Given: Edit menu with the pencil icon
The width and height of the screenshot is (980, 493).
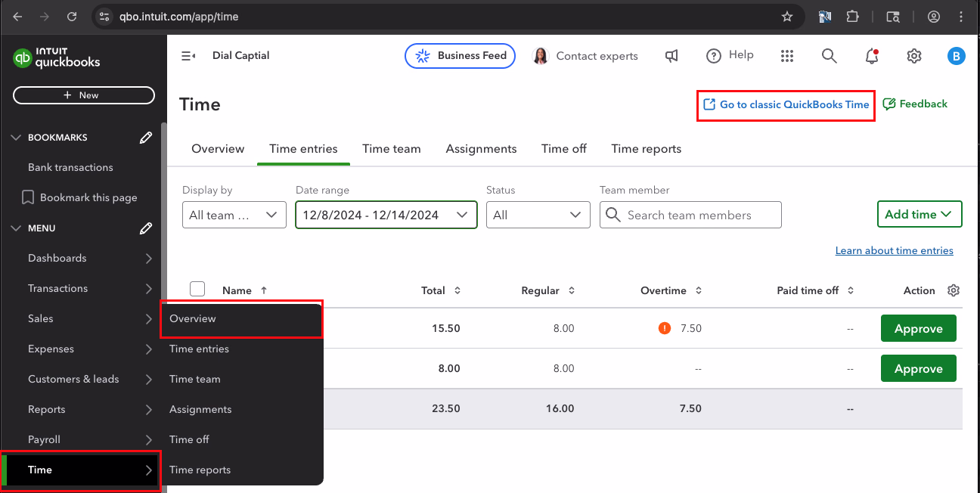Looking at the screenshot, I should (146, 228).
